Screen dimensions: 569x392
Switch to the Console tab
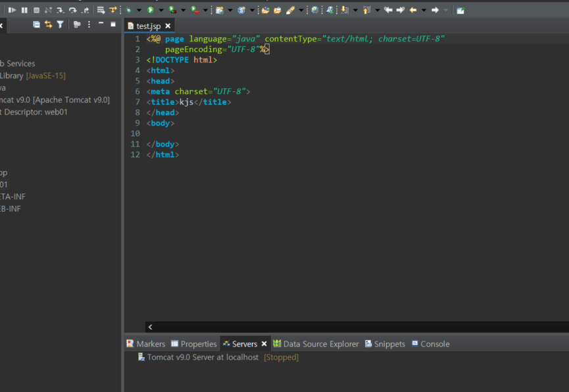coord(431,344)
